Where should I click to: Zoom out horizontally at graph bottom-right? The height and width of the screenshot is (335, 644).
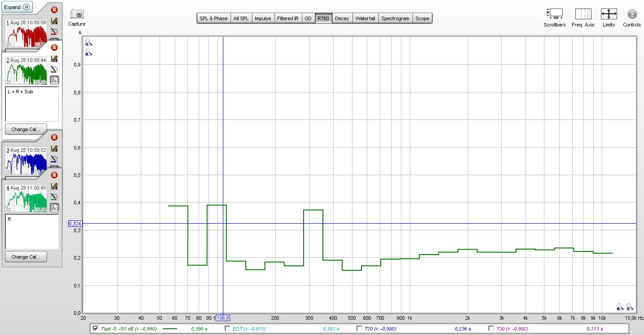620,307
